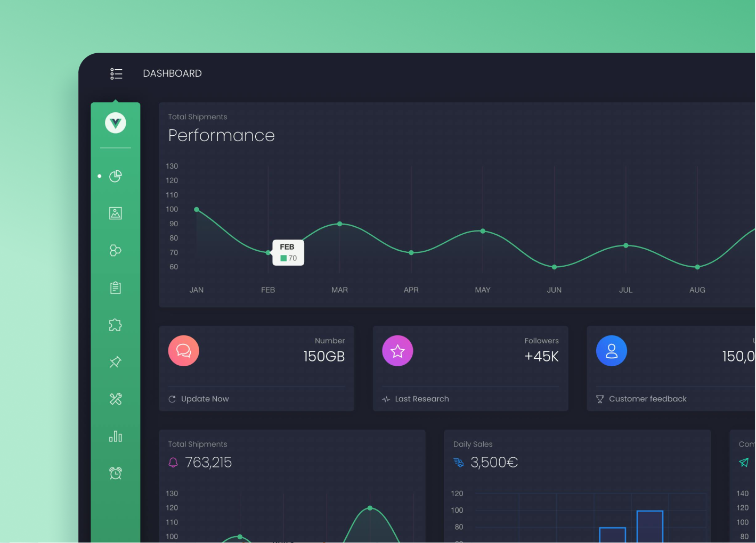Open the bar chart sidebar icon
The image size is (756, 543).
(116, 436)
